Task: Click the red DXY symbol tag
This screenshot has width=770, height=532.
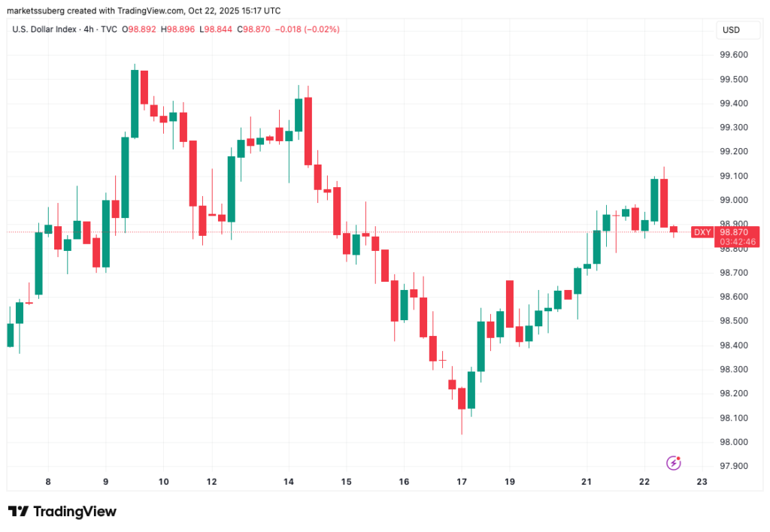Action: coord(702,232)
